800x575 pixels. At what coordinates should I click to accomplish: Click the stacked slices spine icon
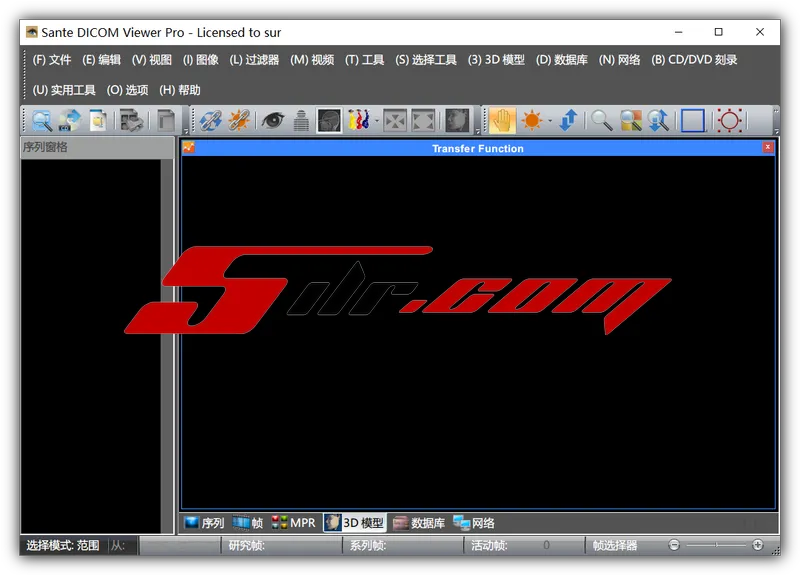click(302, 120)
